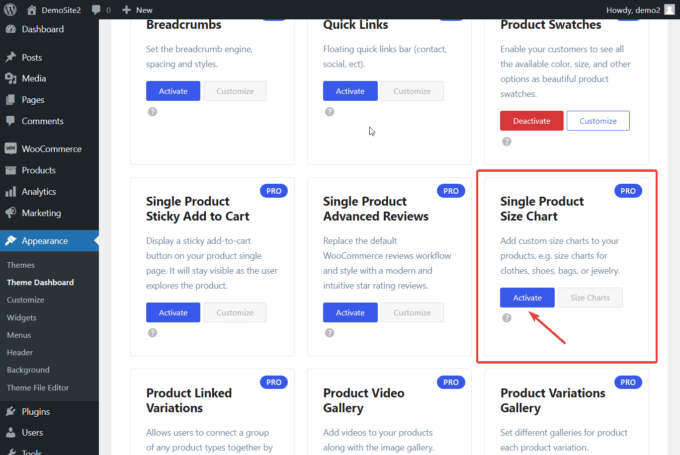Click the Posts pushpin icon

(x=11, y=57)
